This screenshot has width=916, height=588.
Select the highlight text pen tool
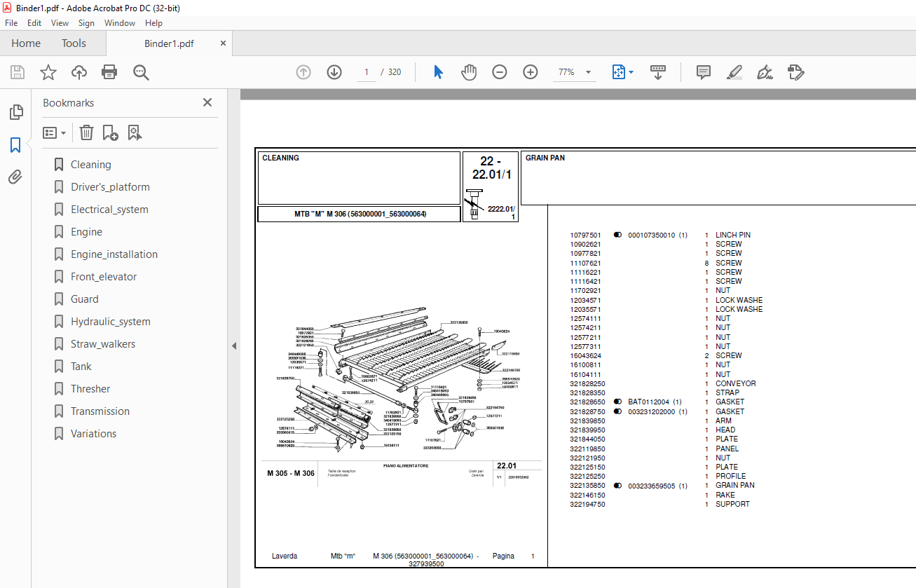pyautogui.click(x=734, y=72)
